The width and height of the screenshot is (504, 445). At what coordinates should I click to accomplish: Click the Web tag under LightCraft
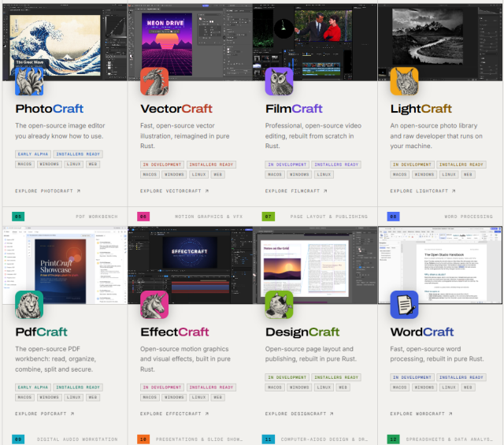(x=468, y=175)
